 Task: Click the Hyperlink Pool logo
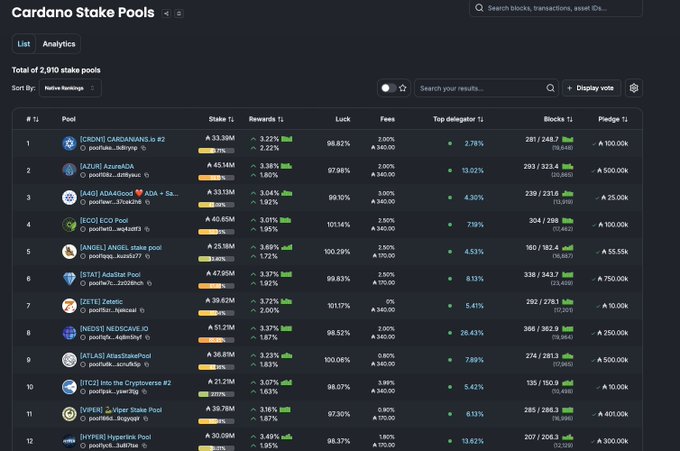[69, 441]
